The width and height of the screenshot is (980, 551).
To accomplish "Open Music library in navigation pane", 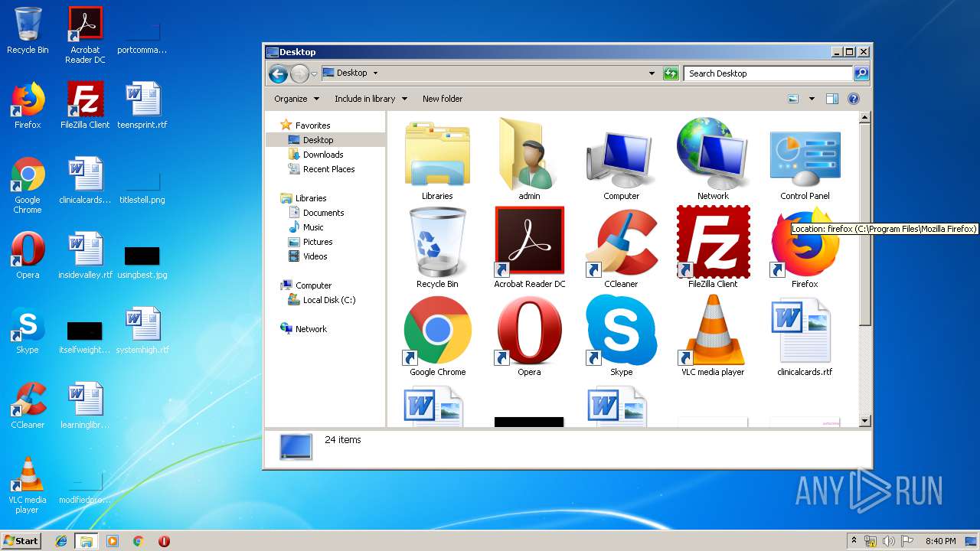I will coord(313,227).
